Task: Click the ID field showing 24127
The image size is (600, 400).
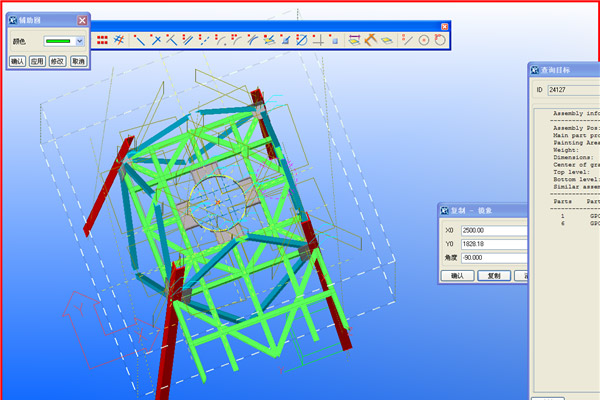Action: [572, 90]
